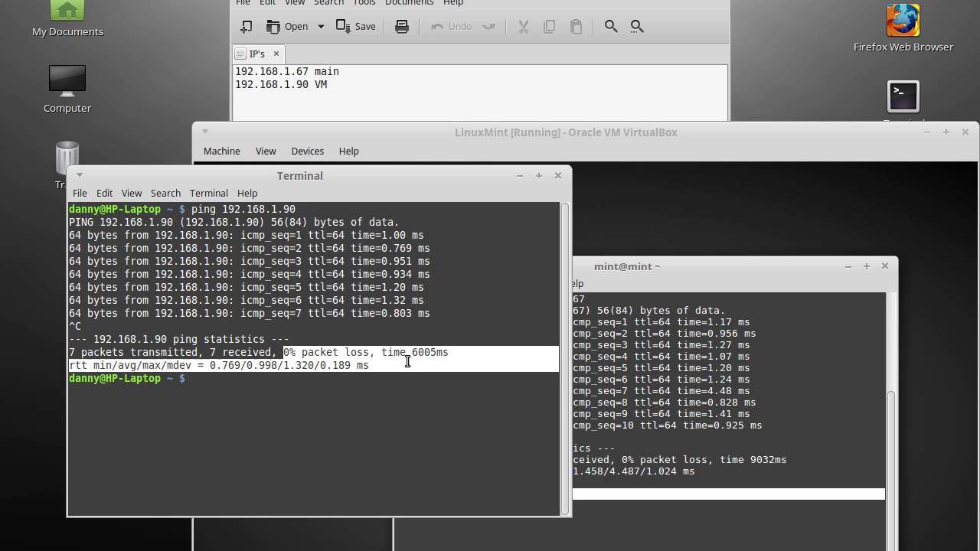The height and width of the screenshot is (551, 980).
Task: Click the mint@mint window title
Action: (627, 266)
